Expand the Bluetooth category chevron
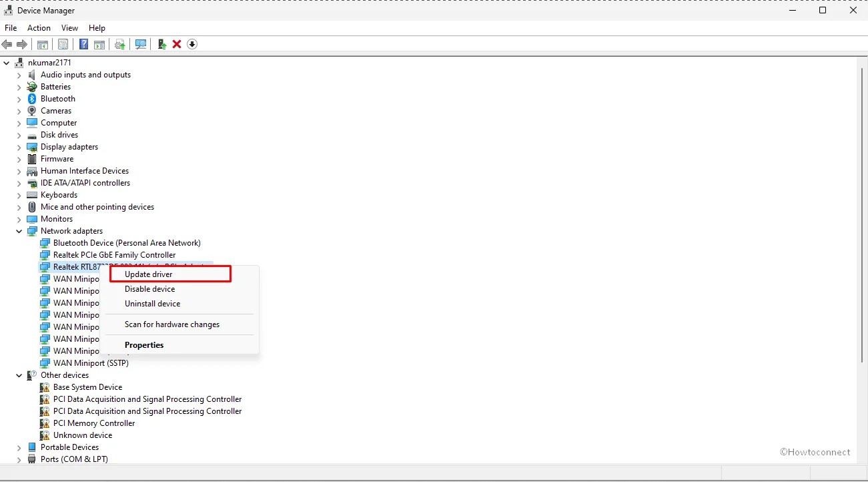 pyautogui.click(x=19, y=98)
